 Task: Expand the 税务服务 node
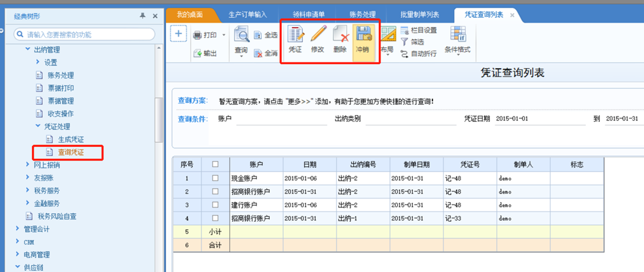pyautogui.click(x=28, y=191)
